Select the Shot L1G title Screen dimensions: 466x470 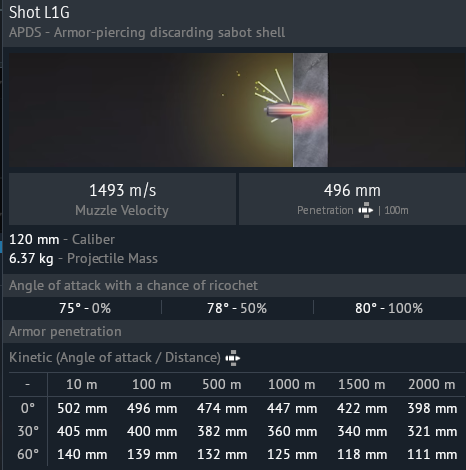pos(39,12)
